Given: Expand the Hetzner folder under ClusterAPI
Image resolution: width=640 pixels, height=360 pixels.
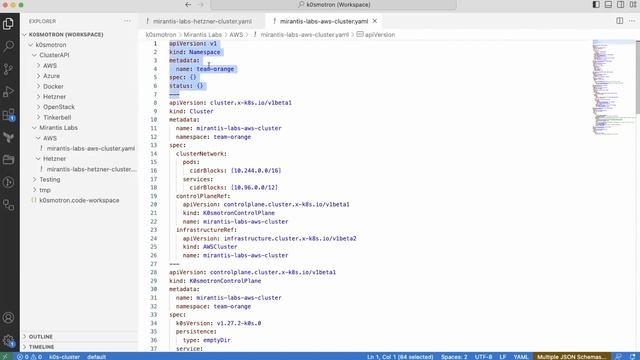Looking at the screenshot, I should [x=54, y=97].
